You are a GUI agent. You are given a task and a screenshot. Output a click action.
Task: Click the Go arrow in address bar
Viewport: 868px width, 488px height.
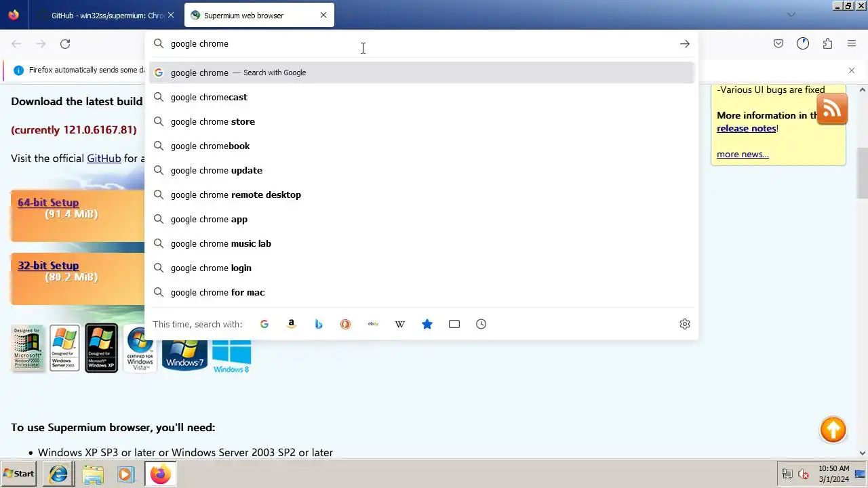pos(685,43)
